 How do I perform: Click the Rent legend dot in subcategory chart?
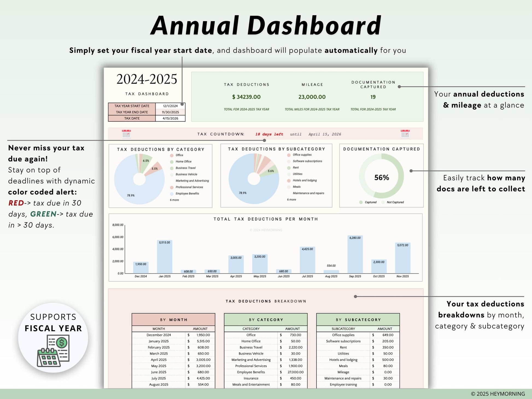pyautogui.click(x=289, y=168)
